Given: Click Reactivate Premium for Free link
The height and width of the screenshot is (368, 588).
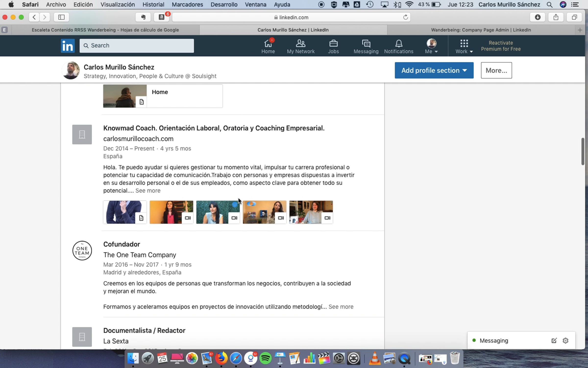Looking at the screenshot, I should (x=501, y=46).
